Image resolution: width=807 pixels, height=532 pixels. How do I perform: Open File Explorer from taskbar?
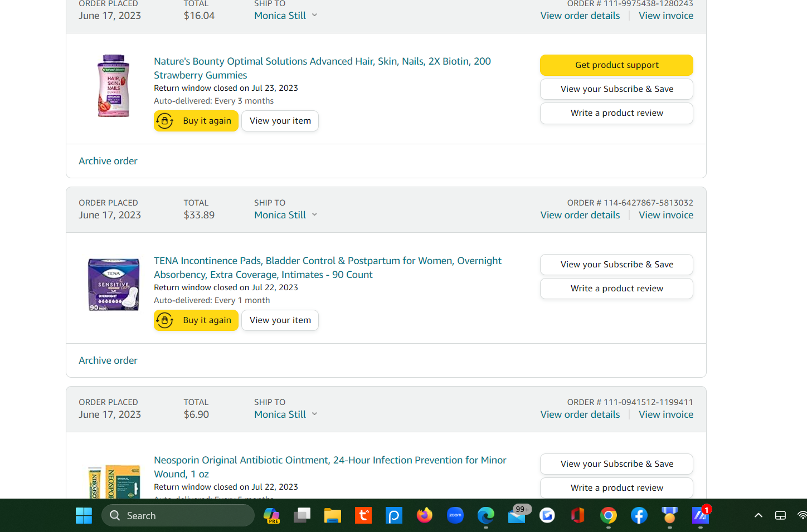(333, 516)
